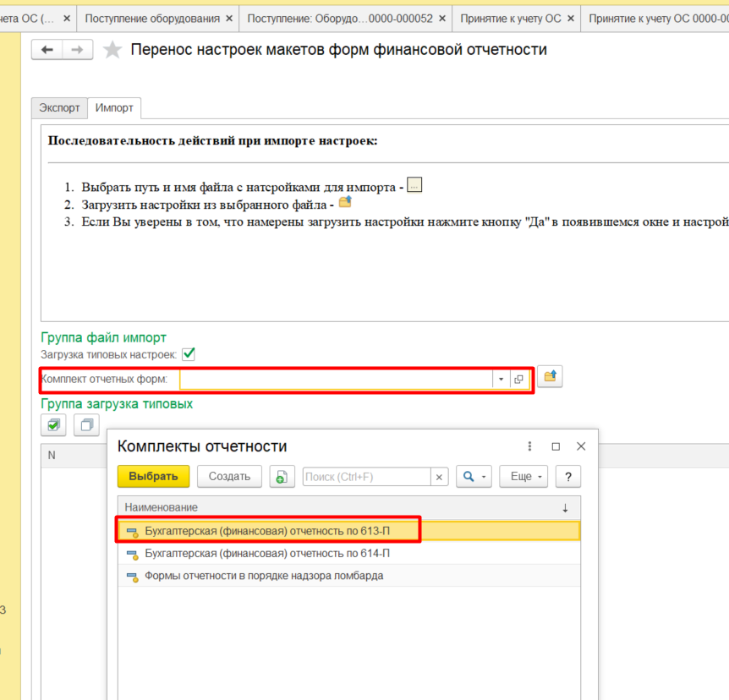The height and width of the screenshot is (700, 729).
Task: Expand the magnifier search options dropdown
Action: 474,477
